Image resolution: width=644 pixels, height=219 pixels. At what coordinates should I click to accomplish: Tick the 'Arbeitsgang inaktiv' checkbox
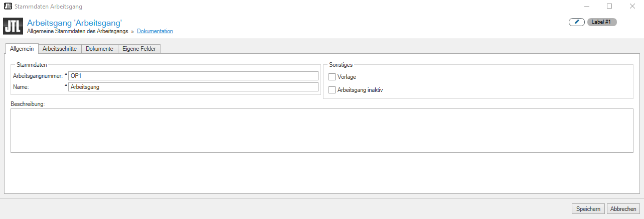[x=332, y=90]
